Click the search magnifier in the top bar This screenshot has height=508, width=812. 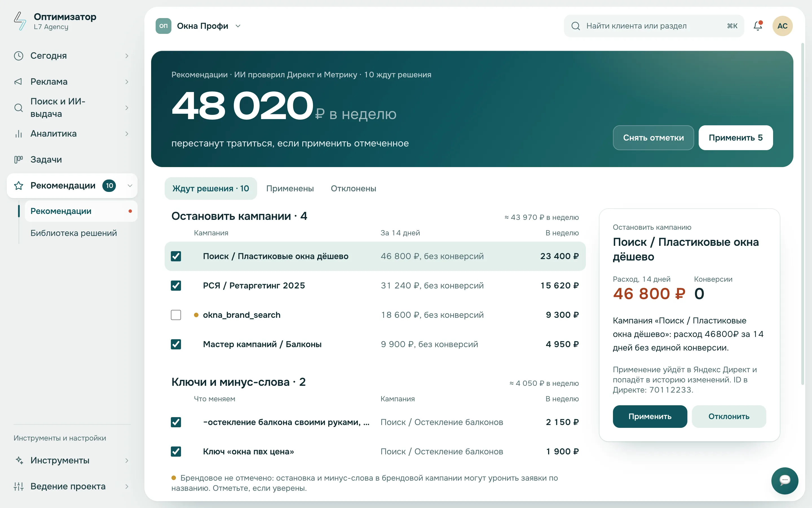[x=575, y=26]
